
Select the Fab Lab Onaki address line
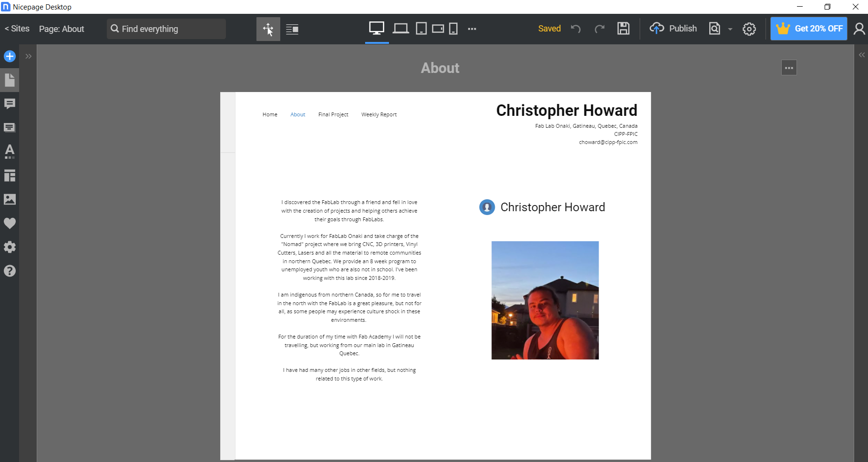[x=586, y=126]
